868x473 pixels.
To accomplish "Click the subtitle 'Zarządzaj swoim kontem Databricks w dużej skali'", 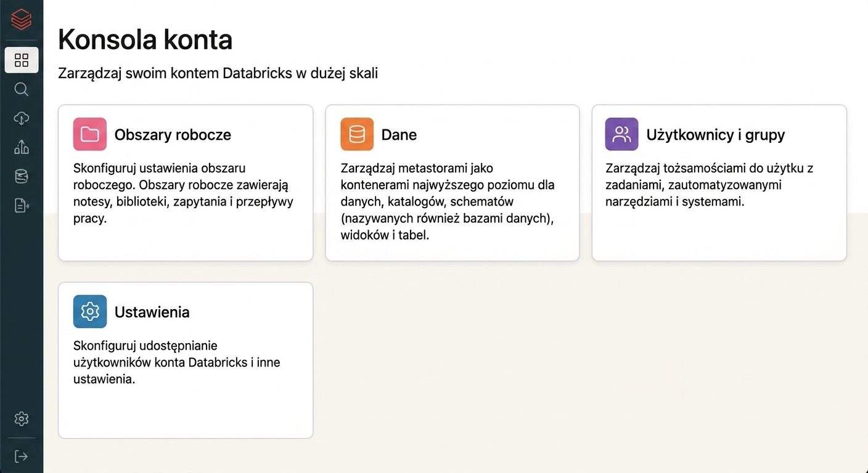I will pyautogui.click(x=218, y=73).
